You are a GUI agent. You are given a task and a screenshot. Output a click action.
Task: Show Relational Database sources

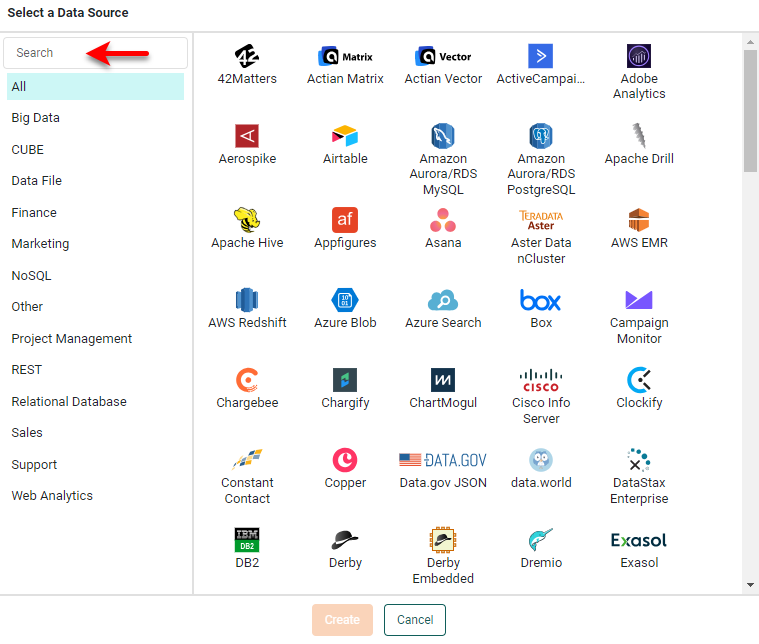[x=69, y=402]
